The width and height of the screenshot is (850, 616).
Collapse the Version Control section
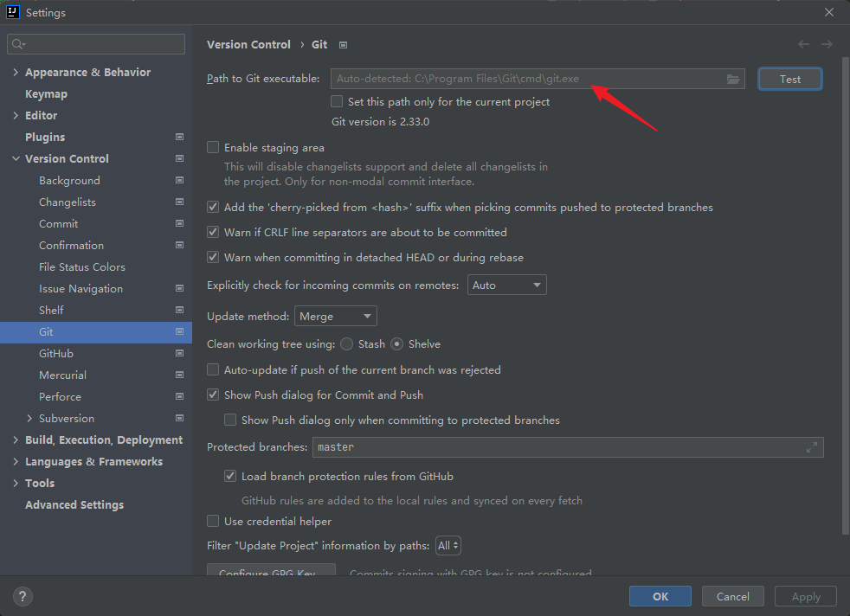[x=16, y=158]
